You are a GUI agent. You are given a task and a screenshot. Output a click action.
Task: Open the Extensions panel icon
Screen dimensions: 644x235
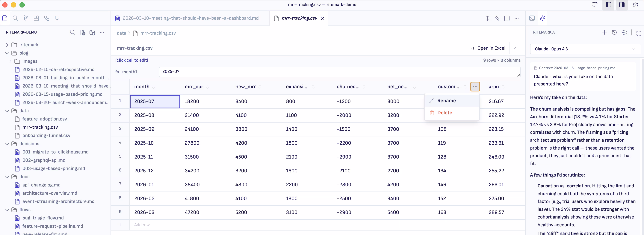[x=36, y=18]
